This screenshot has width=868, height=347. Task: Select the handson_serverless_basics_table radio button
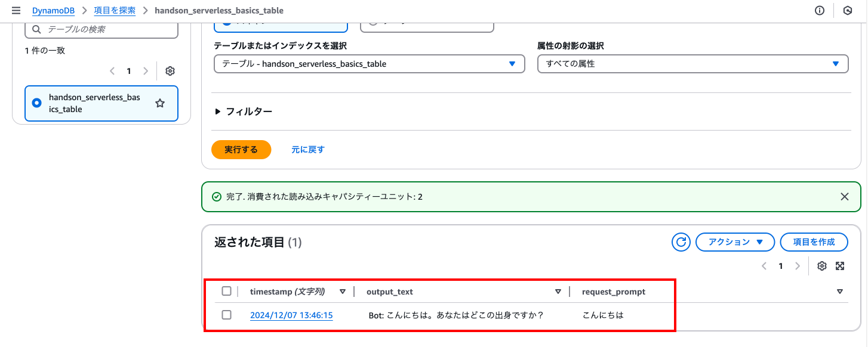point(36,103)
